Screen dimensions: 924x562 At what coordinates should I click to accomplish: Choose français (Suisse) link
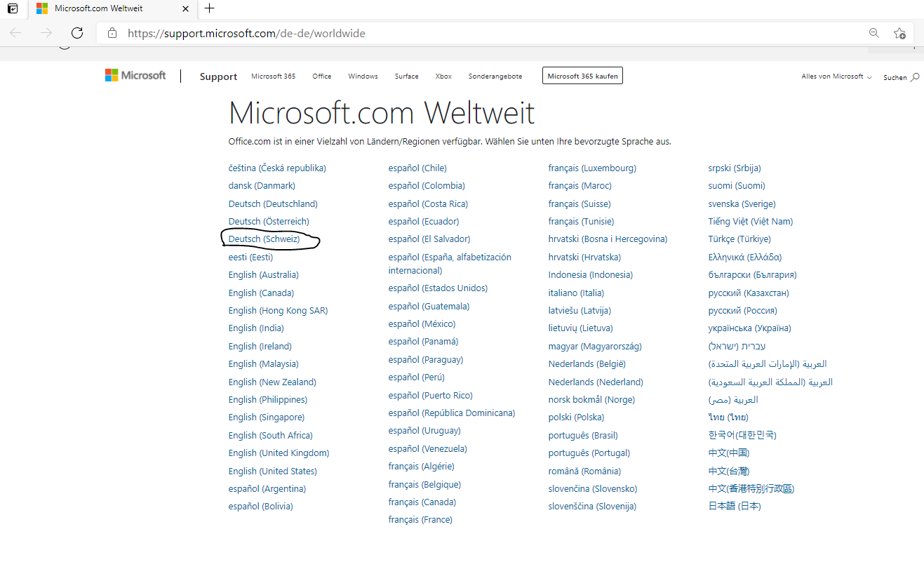tap(580, 204)
